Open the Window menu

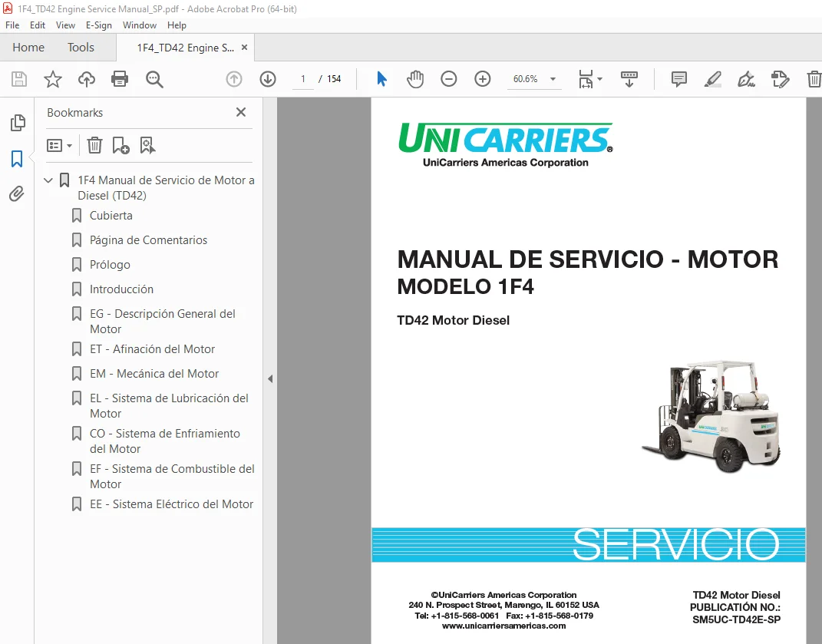point(140,25)
